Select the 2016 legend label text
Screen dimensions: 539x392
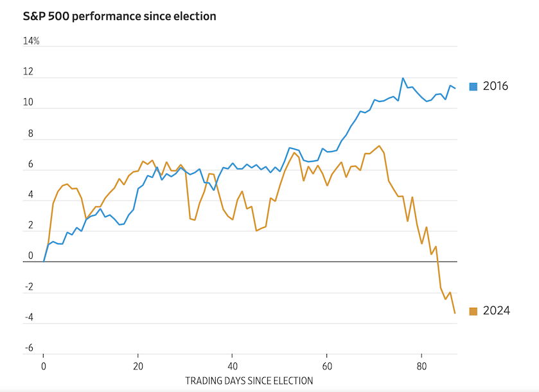pyautogui.click(x=495, y=86)
